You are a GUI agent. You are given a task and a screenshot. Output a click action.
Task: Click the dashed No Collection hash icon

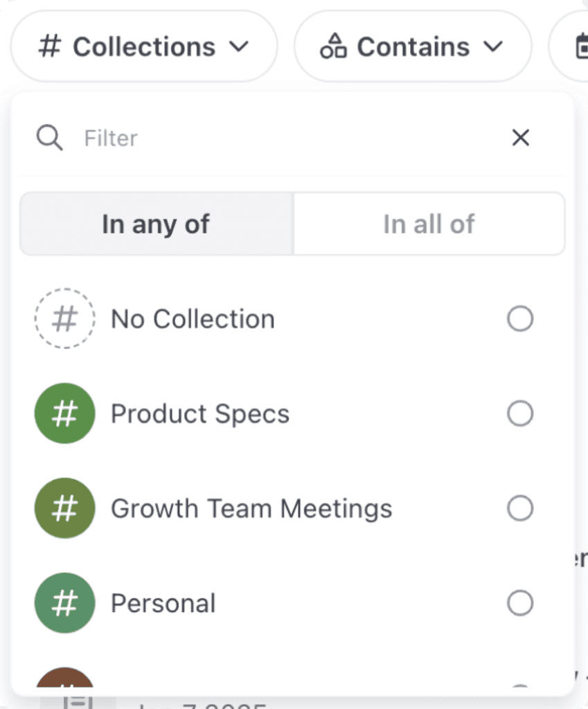(x=64, y=319)
